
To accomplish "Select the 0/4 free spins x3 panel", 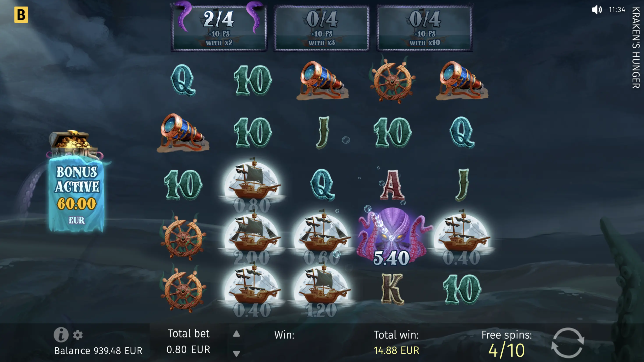I will pos(322,28).
